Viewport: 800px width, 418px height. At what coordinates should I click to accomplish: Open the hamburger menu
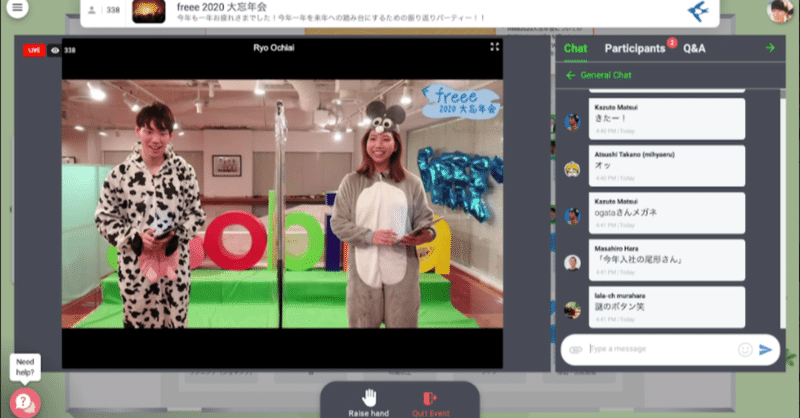[17, 7]
